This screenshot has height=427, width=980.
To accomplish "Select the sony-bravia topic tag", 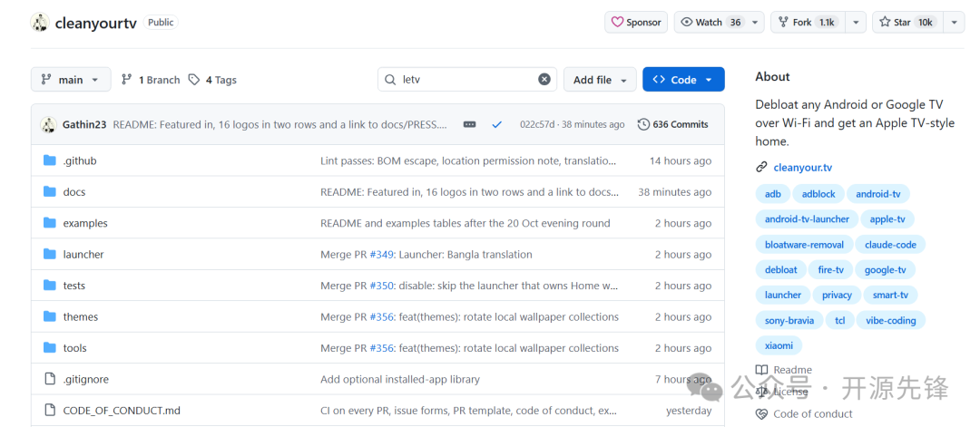I will 789,320.
